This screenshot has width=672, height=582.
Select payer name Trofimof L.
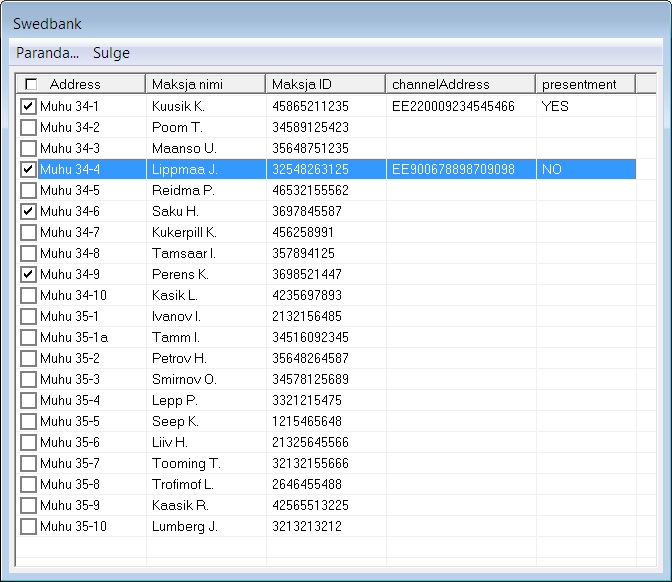183,484
